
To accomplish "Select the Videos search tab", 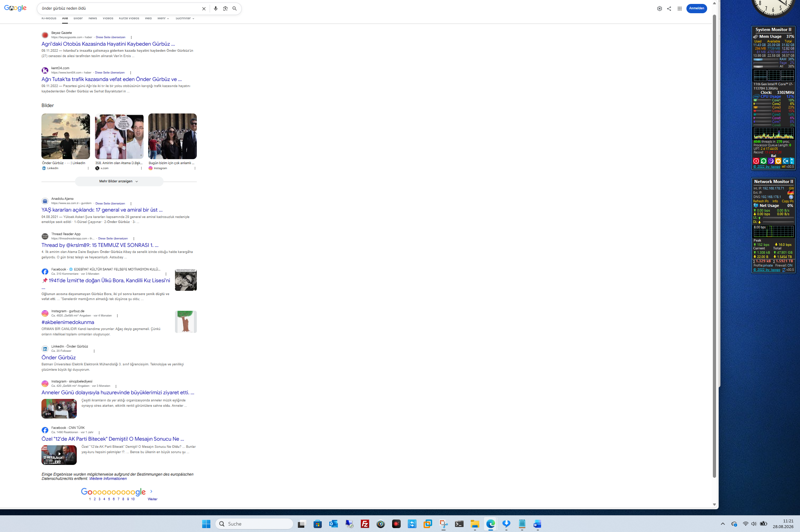I will (x=108, y=18).
